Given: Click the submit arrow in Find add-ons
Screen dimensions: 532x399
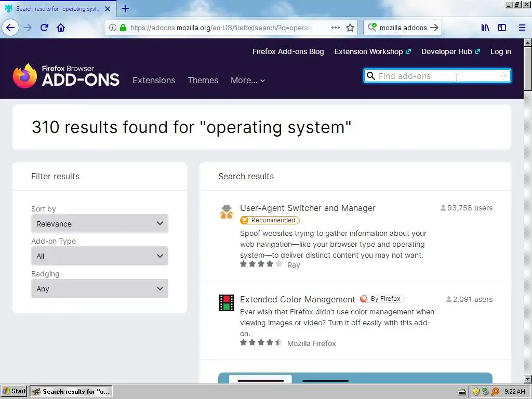Looking at the screenshot, I should point(502,76).
